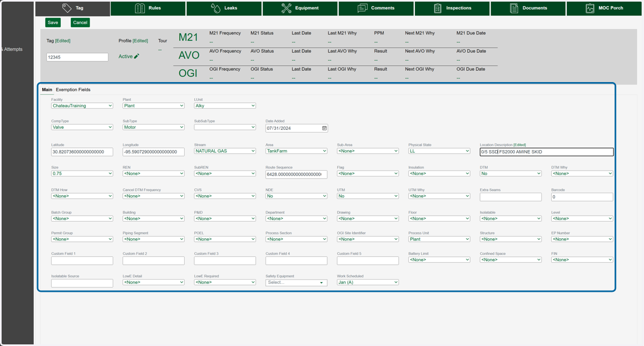Open the DTM Why dropdown

tap(582, 173)
